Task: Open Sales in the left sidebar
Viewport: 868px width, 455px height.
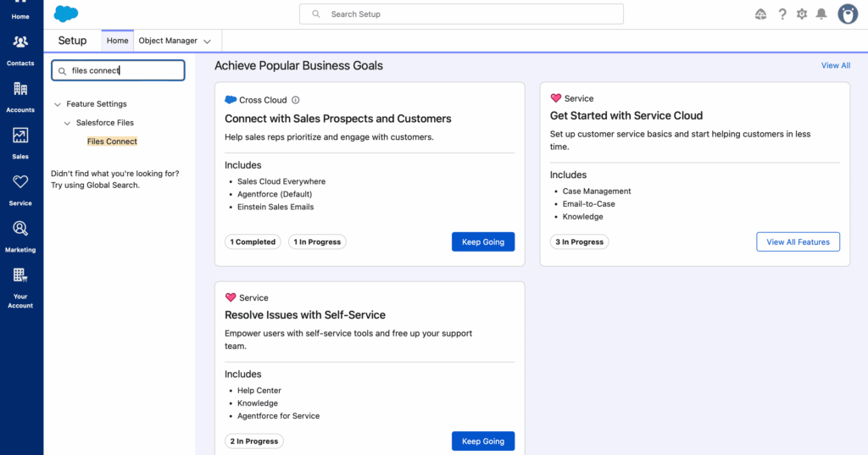Action: tap(20, 143)
